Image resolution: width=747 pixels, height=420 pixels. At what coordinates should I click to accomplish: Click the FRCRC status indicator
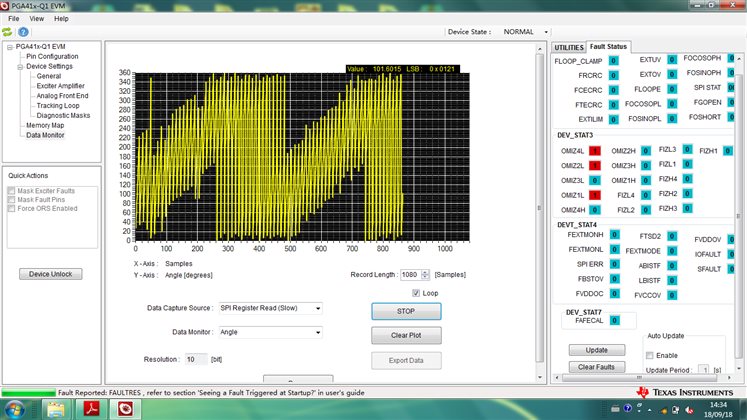(x=614, y=75)
